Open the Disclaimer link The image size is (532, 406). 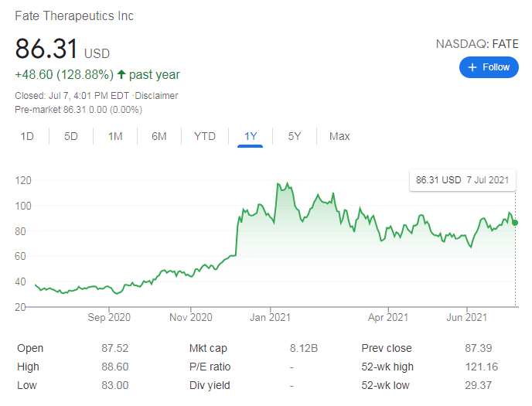156,96
